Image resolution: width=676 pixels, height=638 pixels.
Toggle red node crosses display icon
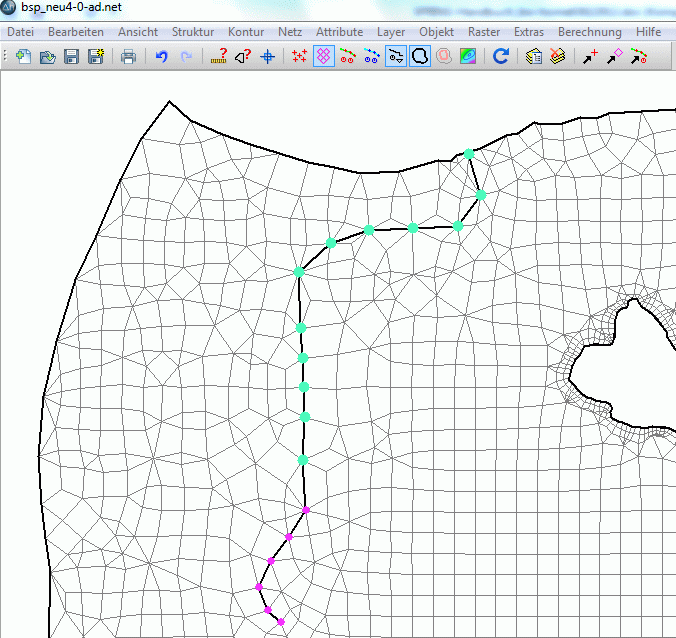point(300,56)
